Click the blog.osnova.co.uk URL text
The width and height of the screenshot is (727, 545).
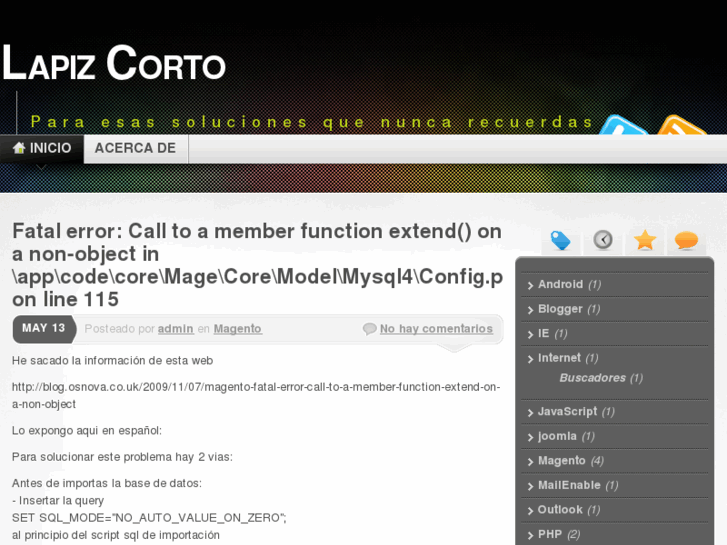pos(256,396)
